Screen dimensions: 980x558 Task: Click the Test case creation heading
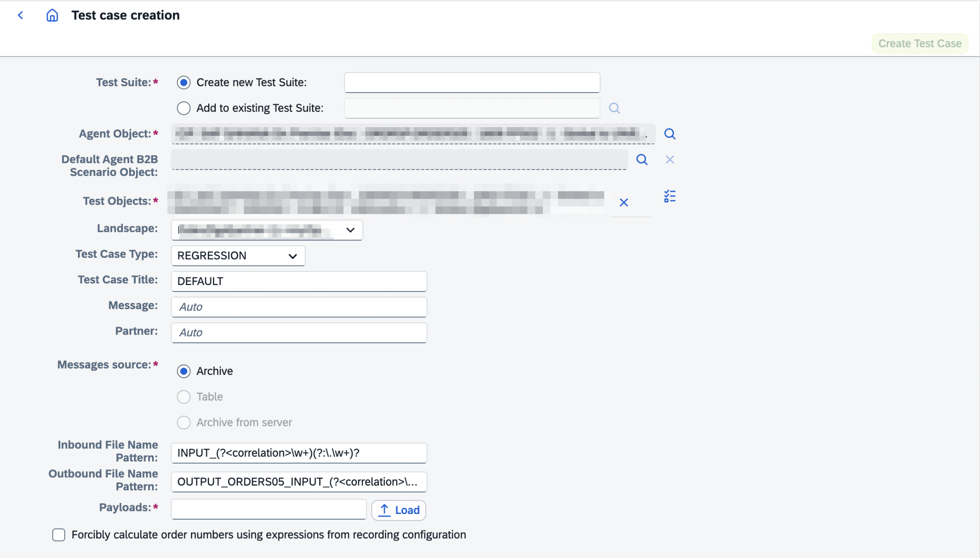(x=125, y=16)
